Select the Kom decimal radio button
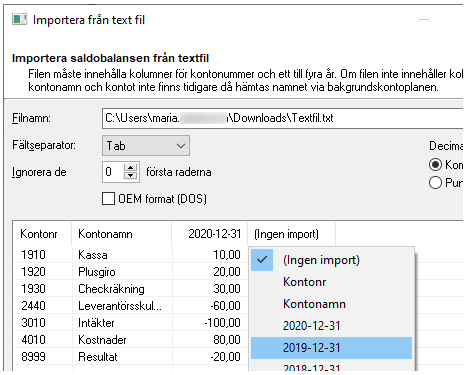Screen dimensions: 465x375 coord(435,165)
